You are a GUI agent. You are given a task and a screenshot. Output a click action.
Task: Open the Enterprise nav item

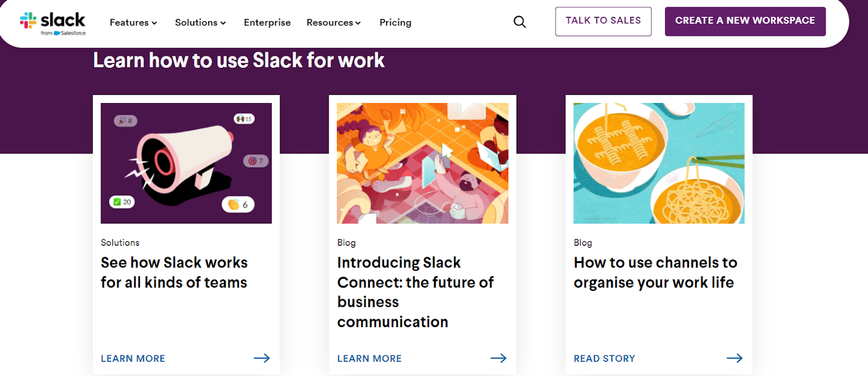[x=267, y=23]
